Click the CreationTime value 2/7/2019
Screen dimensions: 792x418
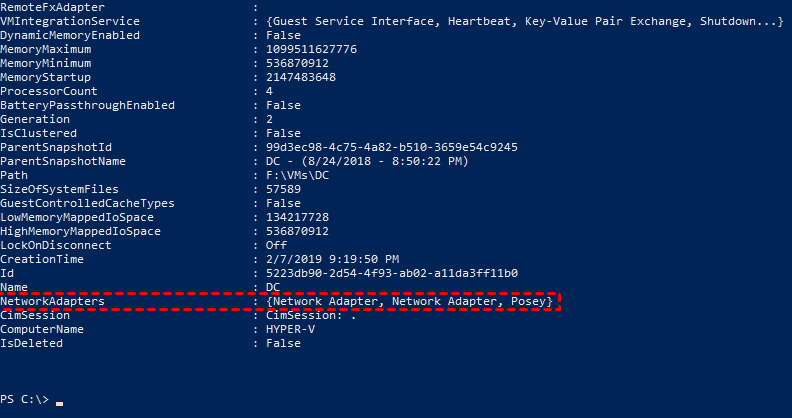click(332, 259)
